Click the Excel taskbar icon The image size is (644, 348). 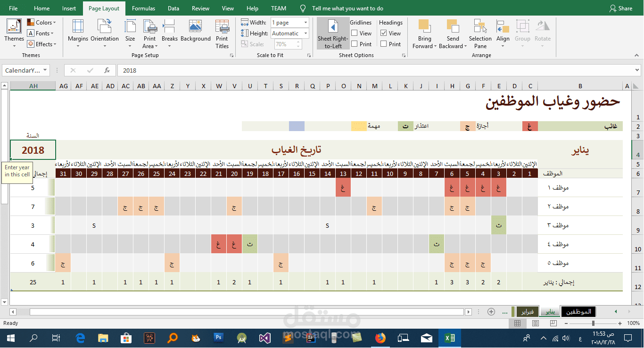pyautogui.click(x=449, y=338)
